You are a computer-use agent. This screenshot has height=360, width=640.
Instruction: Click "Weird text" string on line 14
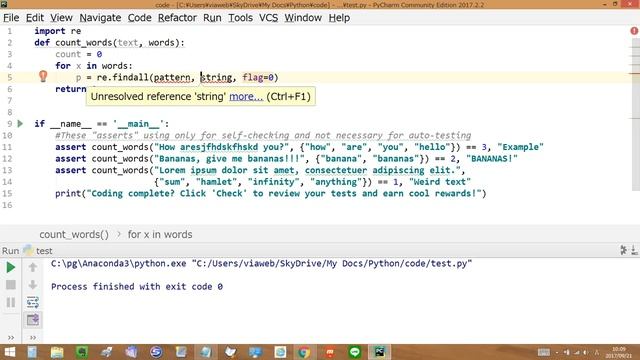pyautogui.click(x=440, y=182)
